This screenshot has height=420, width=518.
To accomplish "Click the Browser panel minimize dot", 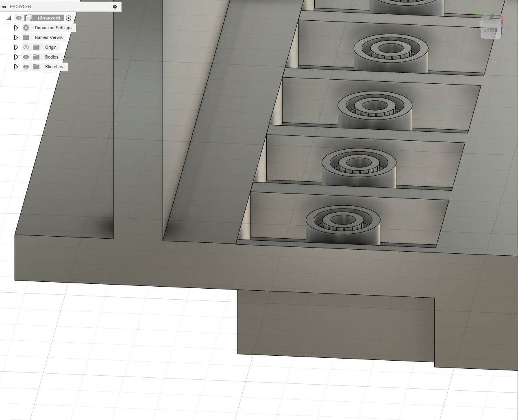I will click(115, 7).
